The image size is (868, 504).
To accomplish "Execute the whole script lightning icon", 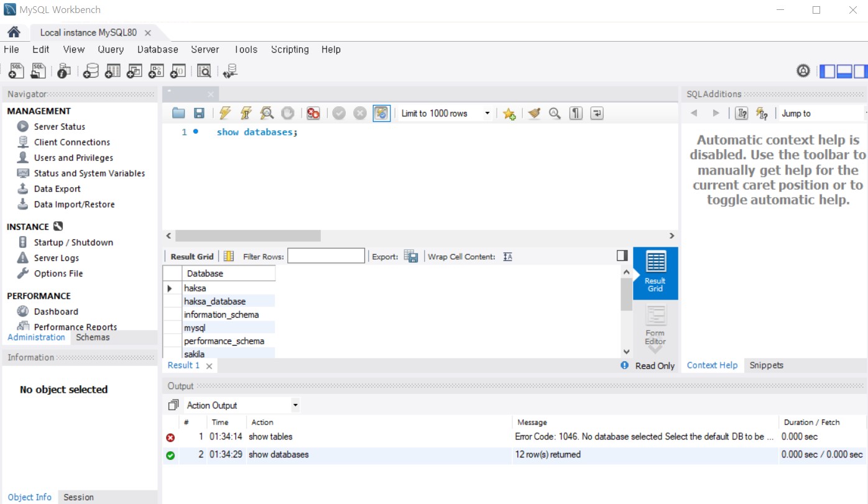I will [225, 113].
